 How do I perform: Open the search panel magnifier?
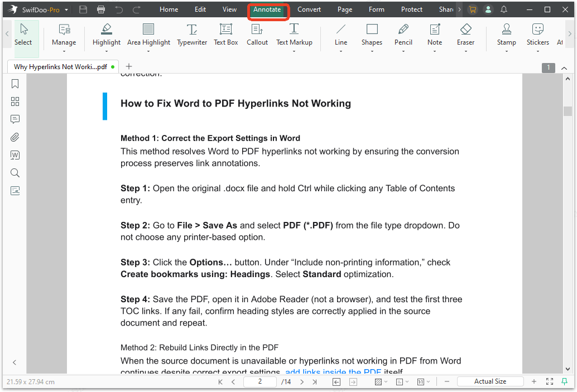15,173
